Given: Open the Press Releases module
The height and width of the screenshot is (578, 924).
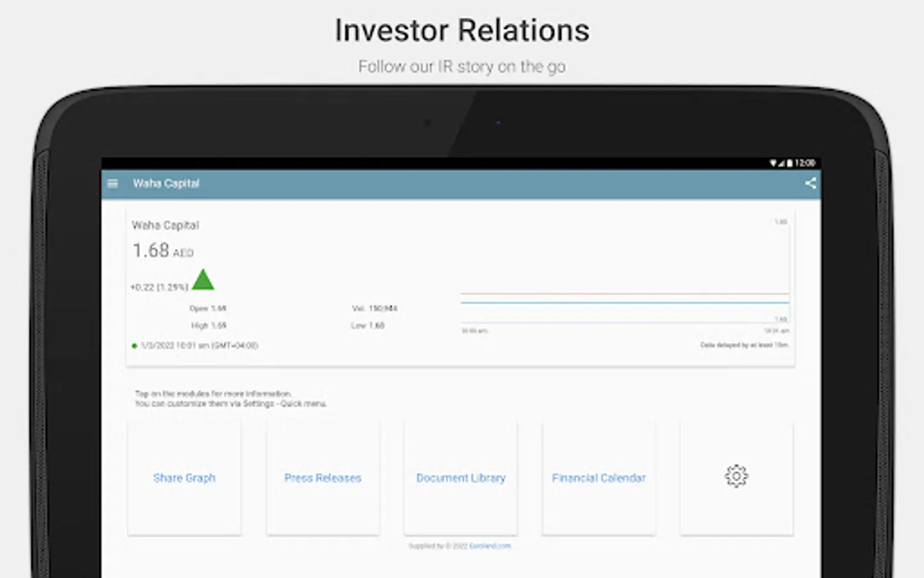Looking at the screenshot, I should [x=323, y=478].
